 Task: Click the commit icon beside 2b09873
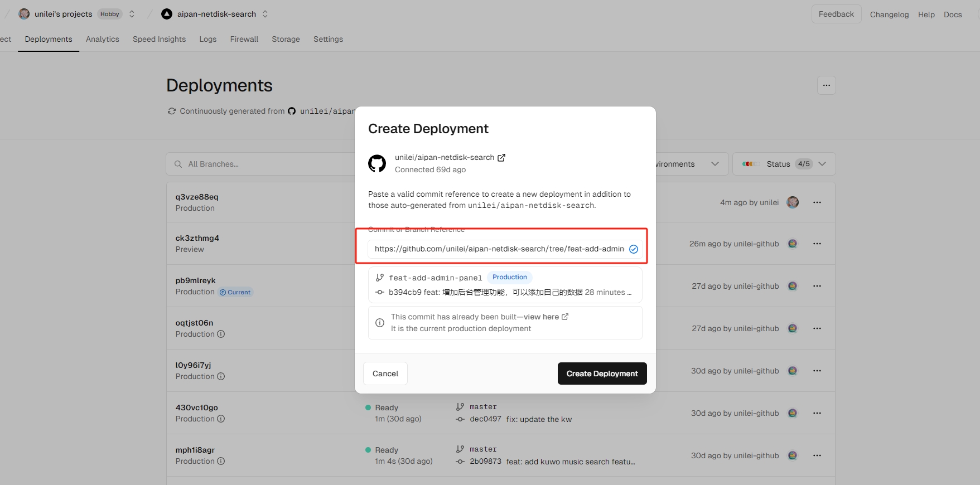[x=460, y=462]
